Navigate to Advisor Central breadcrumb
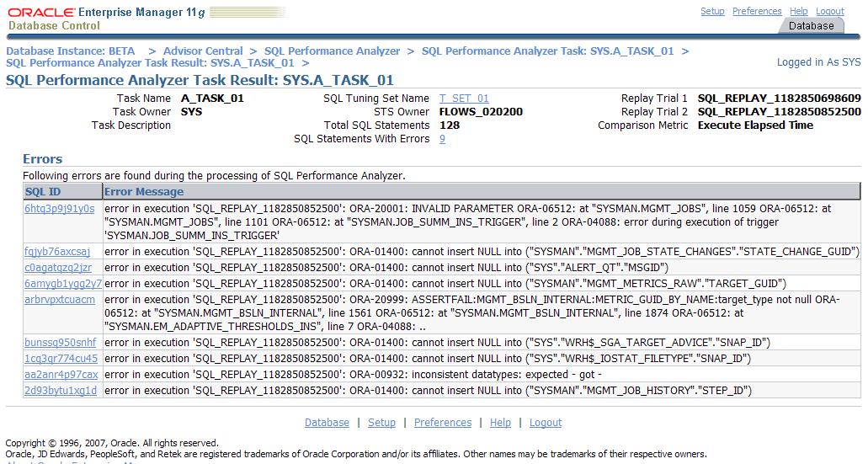The image size is (868, 464). click(x=203, y=51)
